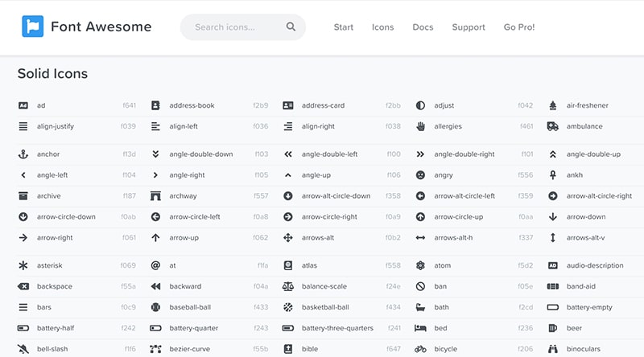This screenshot has width=644, height=357.
Task: Click unicode value f2b9 for address-book
Action: (x=260, y=105)
